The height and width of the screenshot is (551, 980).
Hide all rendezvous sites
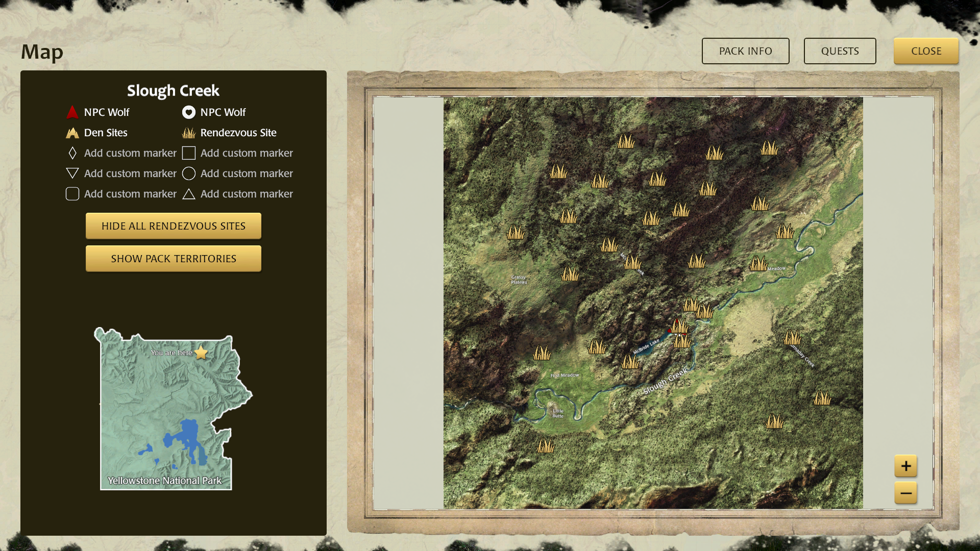174,226
